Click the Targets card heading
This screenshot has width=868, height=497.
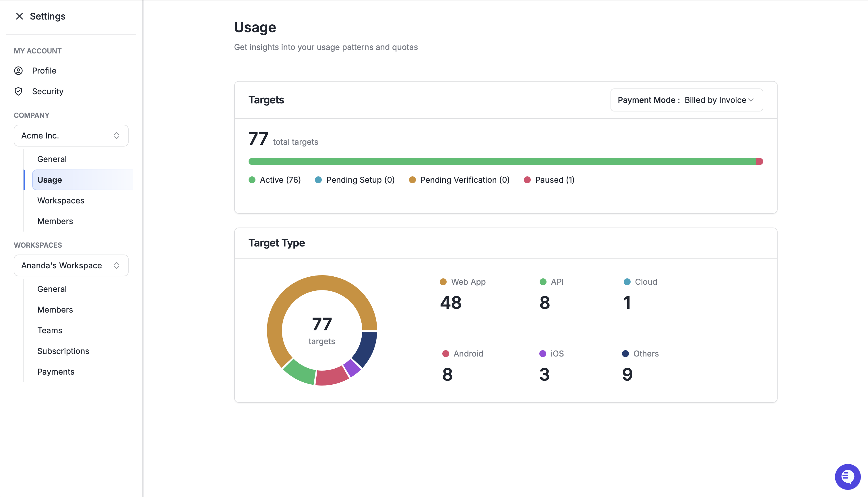click(266, 100)
